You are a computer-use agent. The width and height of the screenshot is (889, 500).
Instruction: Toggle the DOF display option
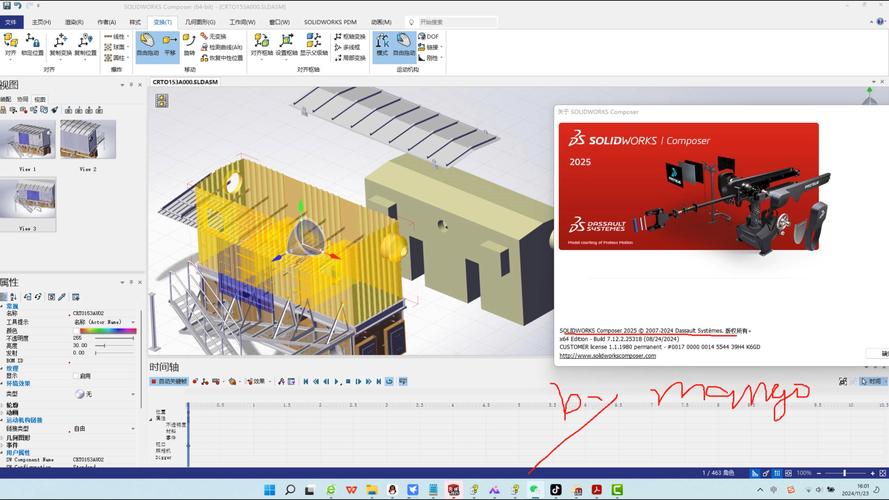click(x=429, y=36)
